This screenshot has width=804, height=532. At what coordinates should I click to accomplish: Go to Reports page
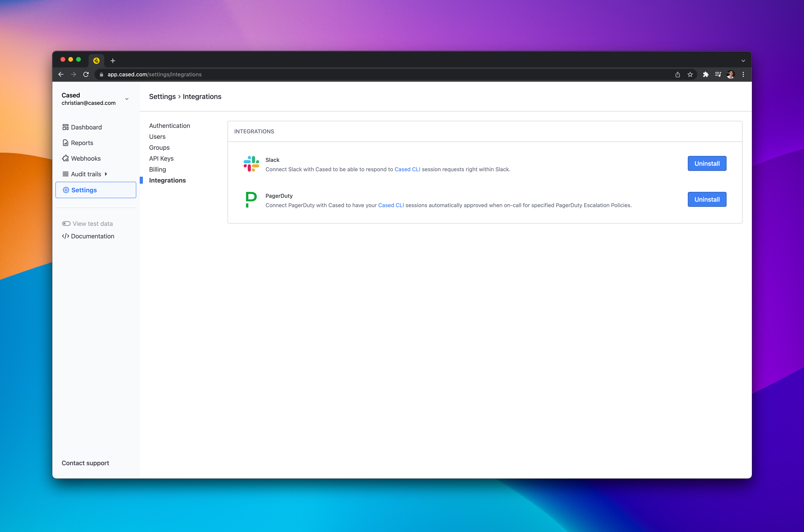click(x=82, y=143)
